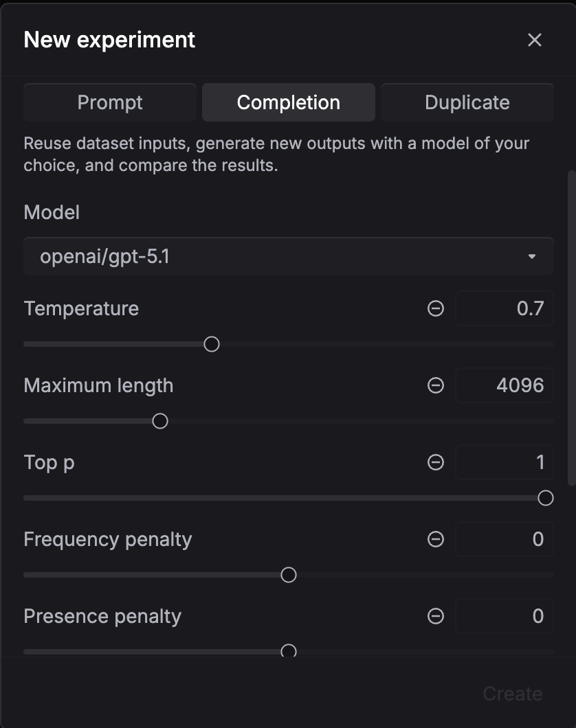Select the Completion tab
The image size is (576, 728).
click(288, 102)
